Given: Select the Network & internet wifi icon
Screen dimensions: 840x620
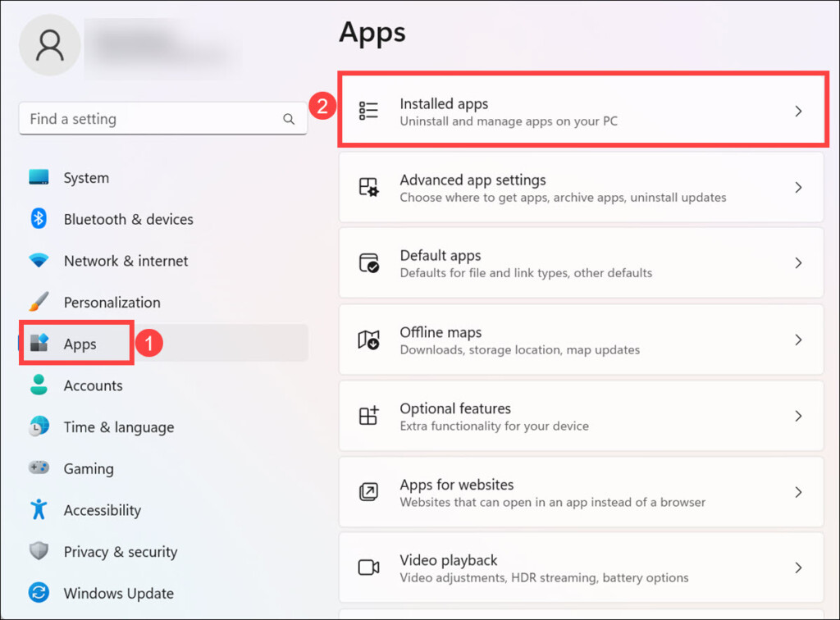Looking at the screenshot, I should point(39,261).
